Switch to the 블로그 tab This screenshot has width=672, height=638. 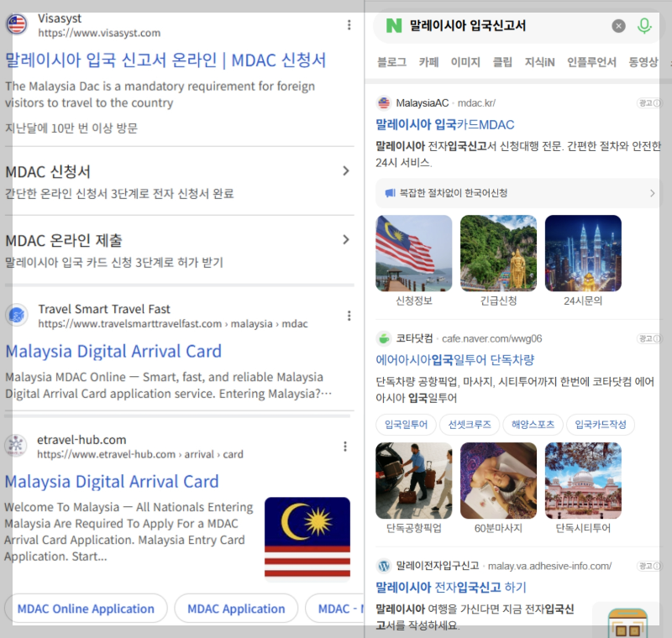click(391, 62)
